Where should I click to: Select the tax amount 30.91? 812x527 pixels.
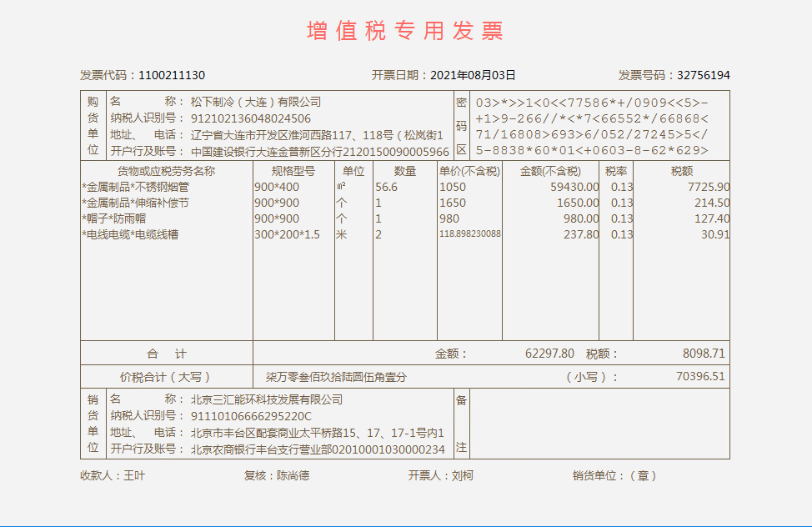pos(715,235)
